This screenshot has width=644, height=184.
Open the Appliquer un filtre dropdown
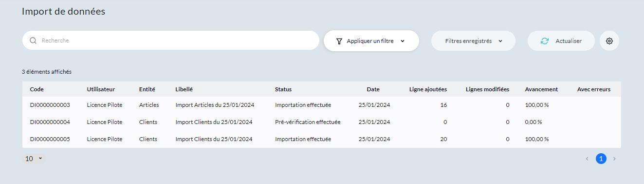point(371,41)
